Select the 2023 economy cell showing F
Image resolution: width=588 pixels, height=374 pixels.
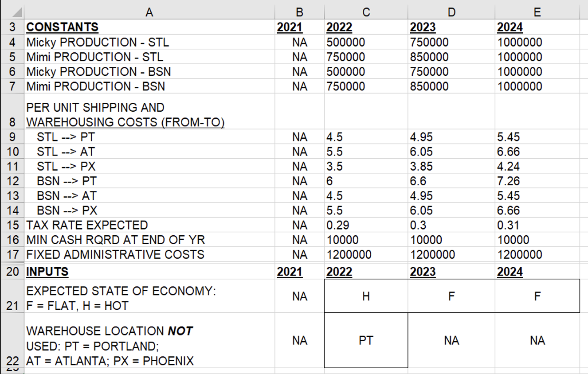point(451,296)
